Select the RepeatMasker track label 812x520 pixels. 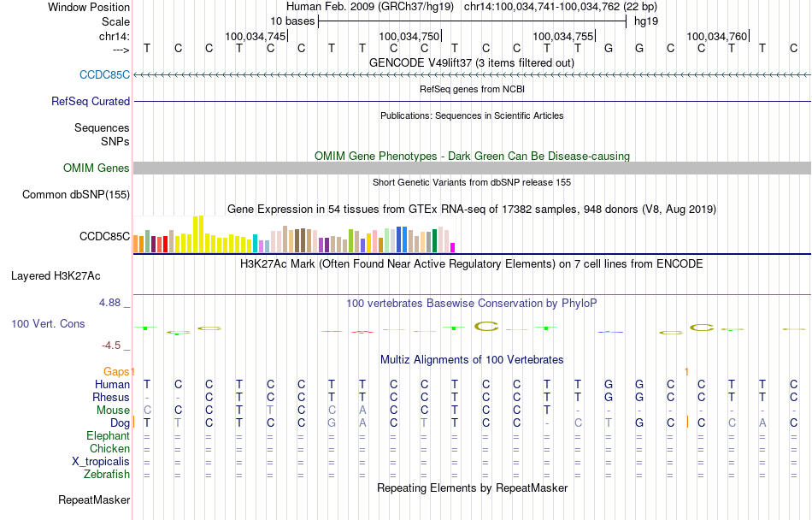coord(94,500)
